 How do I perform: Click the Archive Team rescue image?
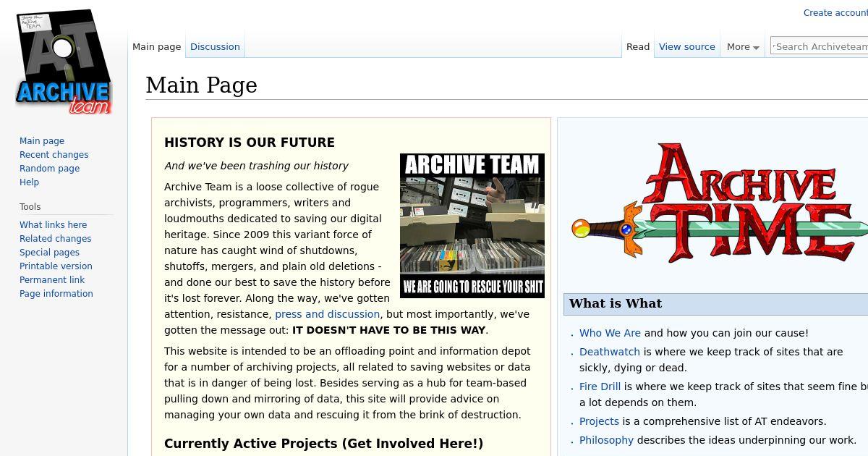[472, 225]
